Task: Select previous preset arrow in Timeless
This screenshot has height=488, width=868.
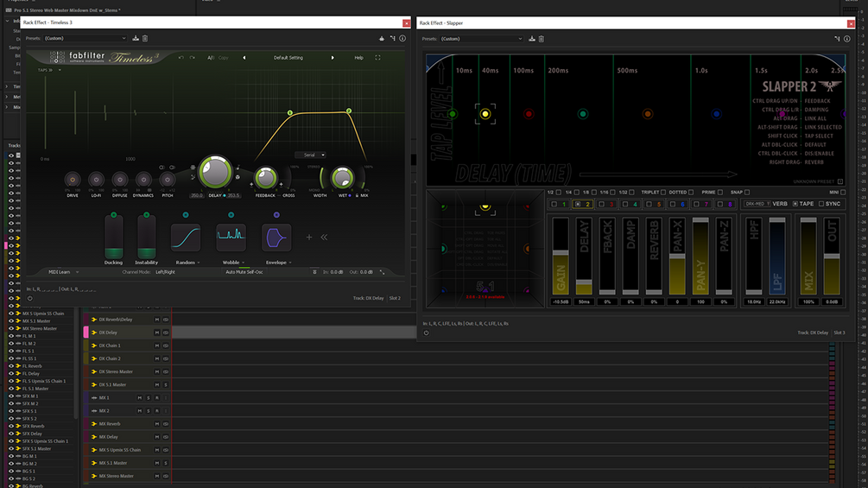Action: pos(244,58)
